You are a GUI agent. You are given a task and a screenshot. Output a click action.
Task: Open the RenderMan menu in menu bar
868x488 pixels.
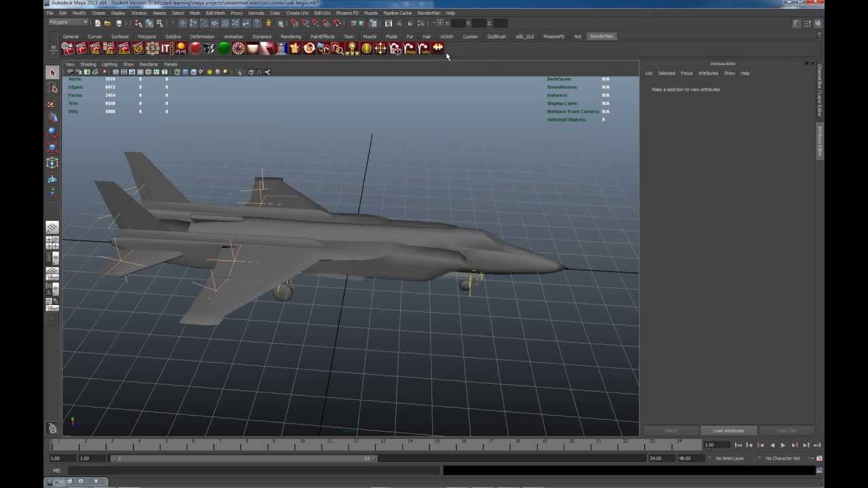[x=429, y=13]
